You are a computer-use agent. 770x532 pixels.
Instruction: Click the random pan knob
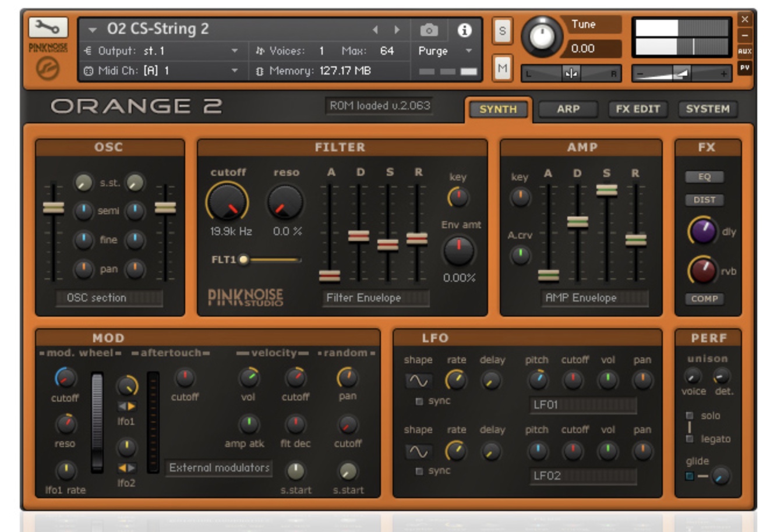click(x=348, y=378)
